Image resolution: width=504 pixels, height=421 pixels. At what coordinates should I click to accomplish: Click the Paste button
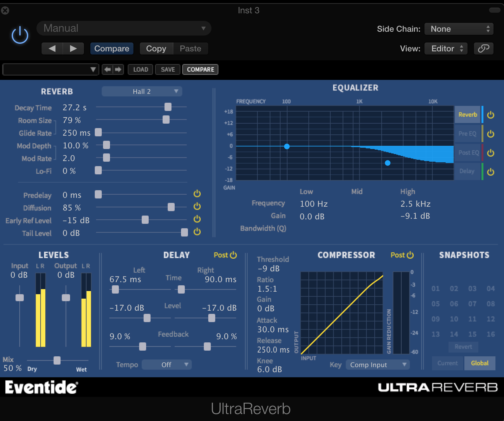(x=191, y=49)
